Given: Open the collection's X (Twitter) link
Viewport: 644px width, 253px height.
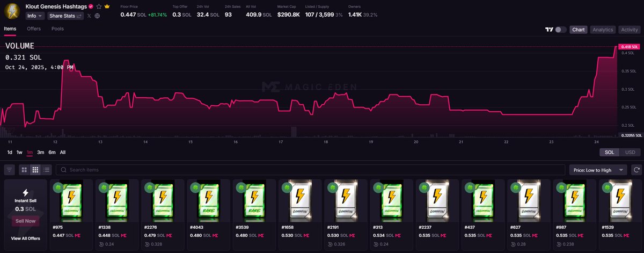Looking at the screenshot, I should 90,16.
